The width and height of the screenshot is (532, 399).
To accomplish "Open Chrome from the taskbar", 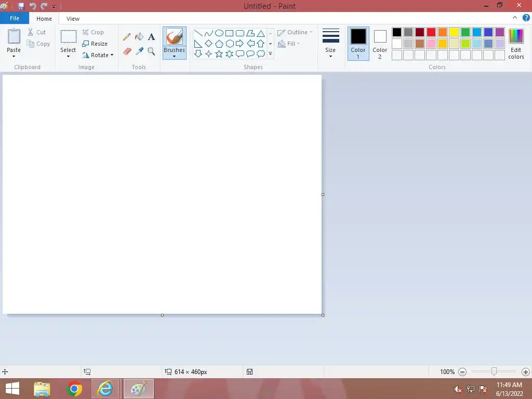I will pyautogui.click(x=74, y=389).
